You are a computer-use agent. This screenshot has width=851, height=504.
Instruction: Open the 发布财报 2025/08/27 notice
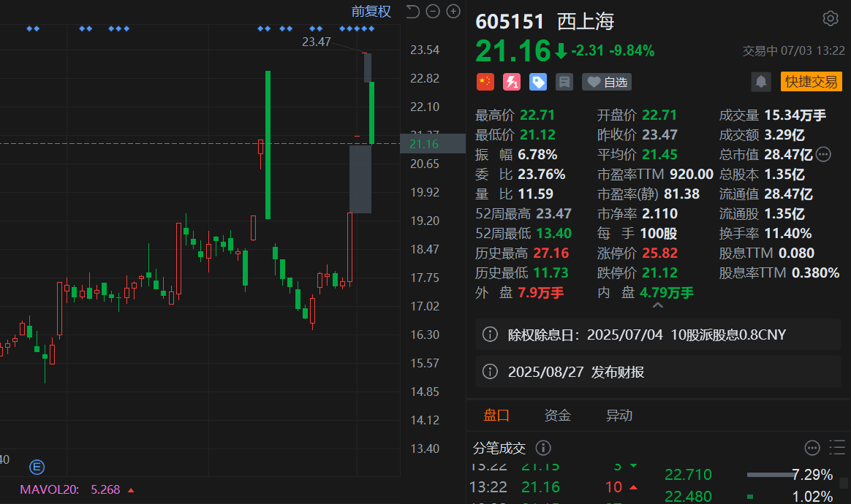tap(658, 372)
